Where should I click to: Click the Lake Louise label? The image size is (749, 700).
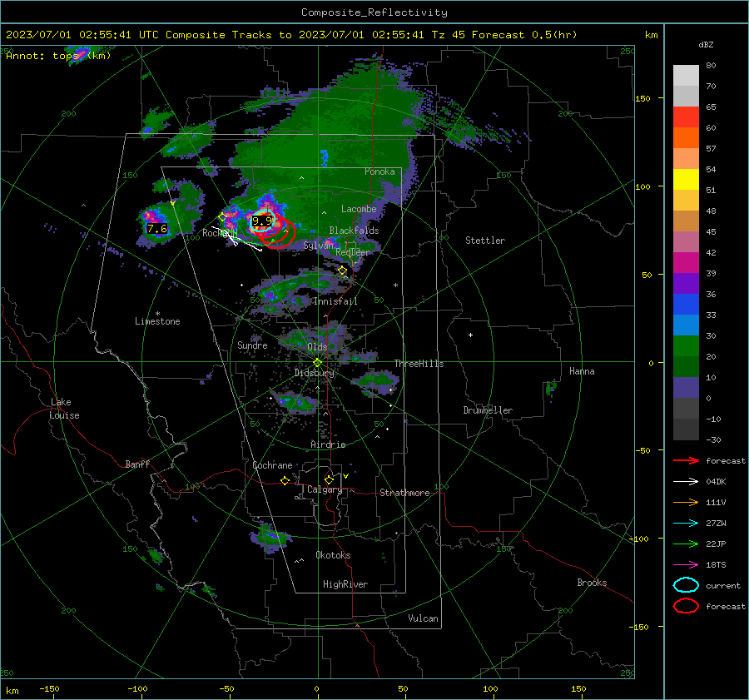pos(64,409)
